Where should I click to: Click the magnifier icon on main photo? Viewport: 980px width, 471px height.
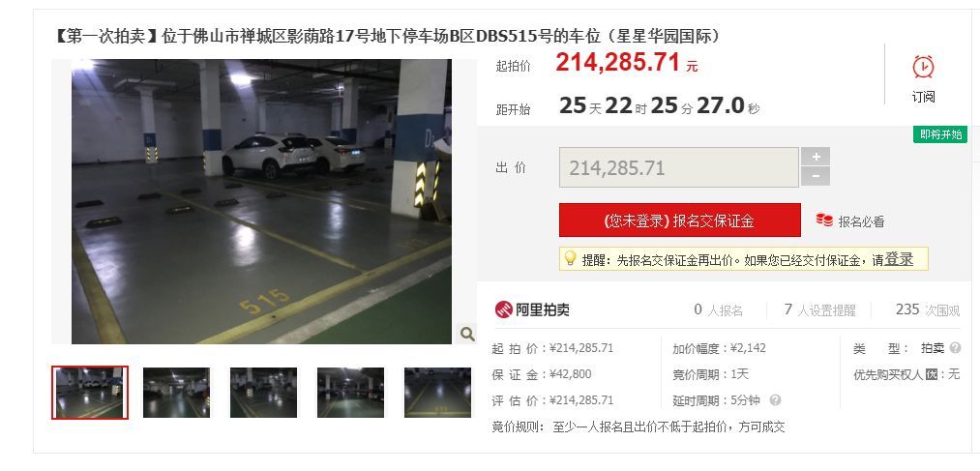467,335
